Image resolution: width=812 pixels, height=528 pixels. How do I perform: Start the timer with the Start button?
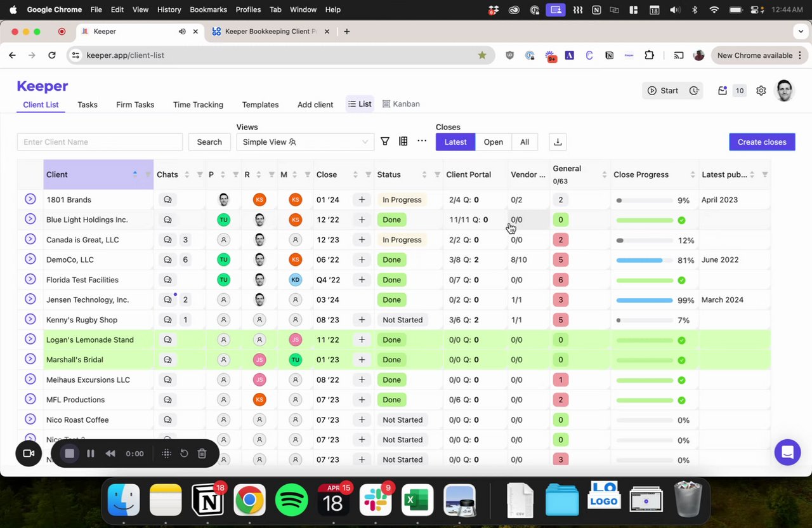(663, 91)
